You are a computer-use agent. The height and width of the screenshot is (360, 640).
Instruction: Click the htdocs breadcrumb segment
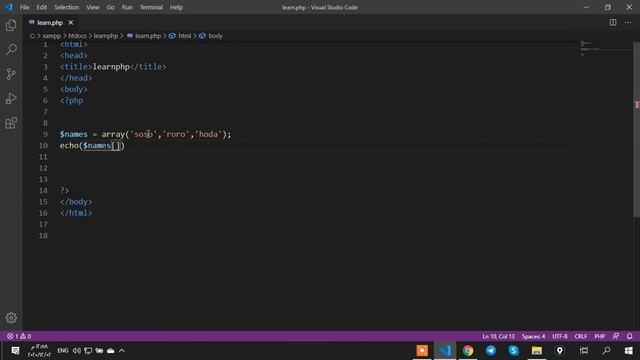(77, 36)
